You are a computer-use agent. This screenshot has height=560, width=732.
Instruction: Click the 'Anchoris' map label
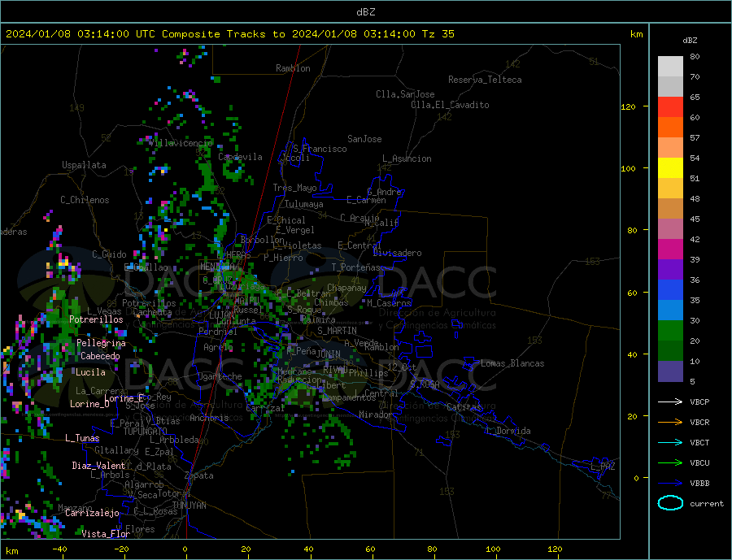[x=209, y=418]
